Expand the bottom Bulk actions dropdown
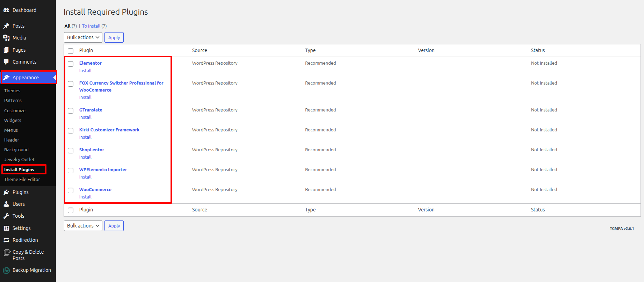This screenshot has height=282, width=644. [x=83, y=226]
